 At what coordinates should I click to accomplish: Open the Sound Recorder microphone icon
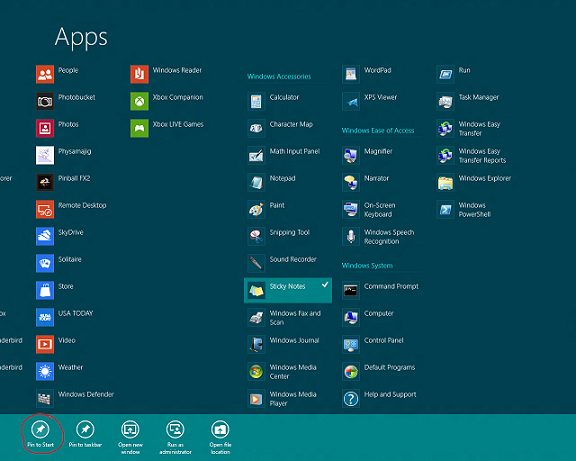point(256,263)
